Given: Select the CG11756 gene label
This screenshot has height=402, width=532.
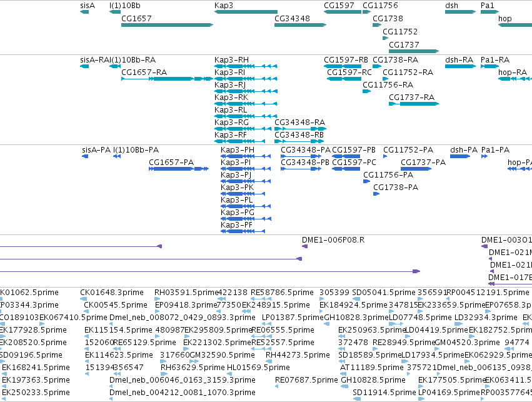Looking at the screenshot, I should coord(380,6).
